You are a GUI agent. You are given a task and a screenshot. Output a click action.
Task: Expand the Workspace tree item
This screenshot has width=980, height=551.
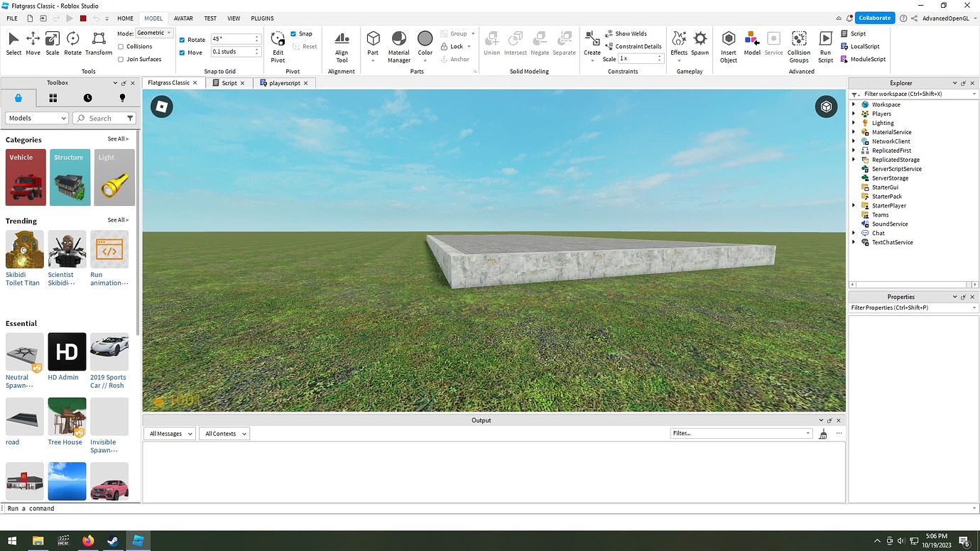854,104
